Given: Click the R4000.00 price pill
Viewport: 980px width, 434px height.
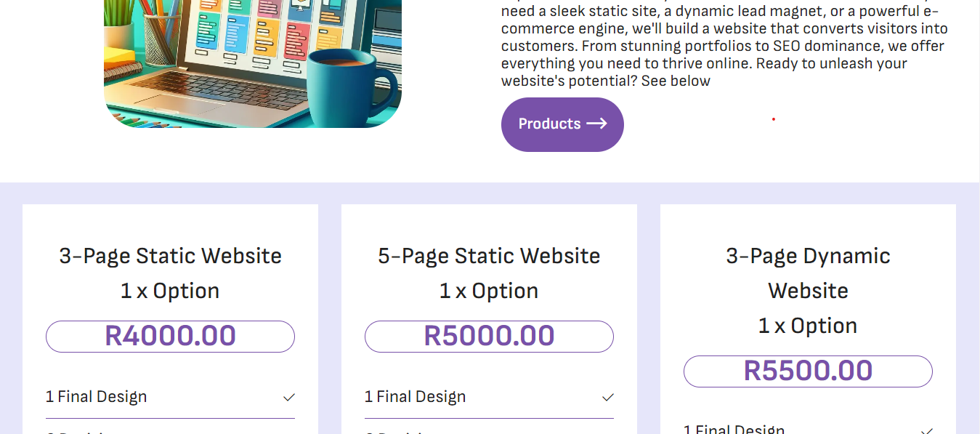Looking at the screenshot, I should coord(170,336).
